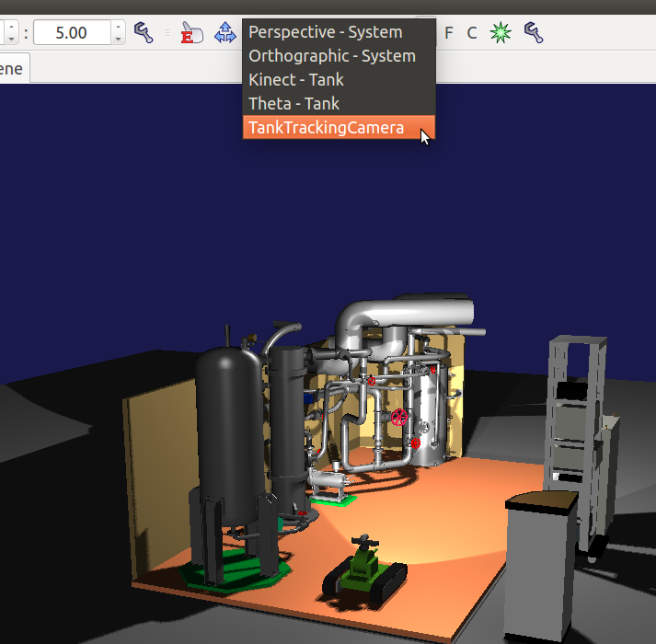Open the settings wrench icon beside the 5.00 field

[144, 32]
